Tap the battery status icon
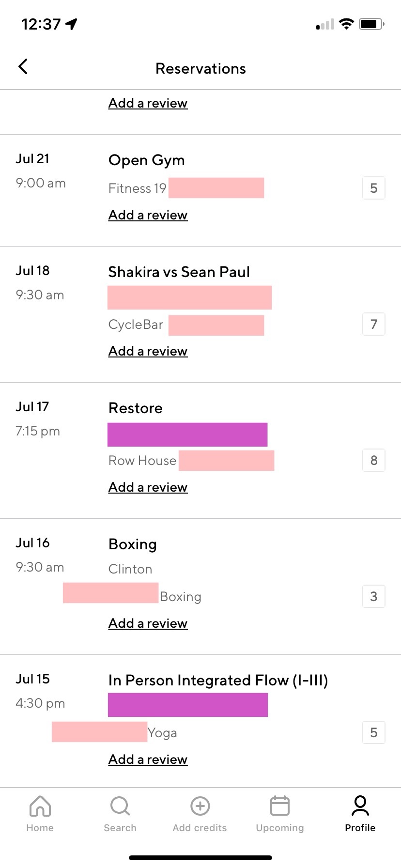The width and height of the screenshot is (401, 868). 371,24
